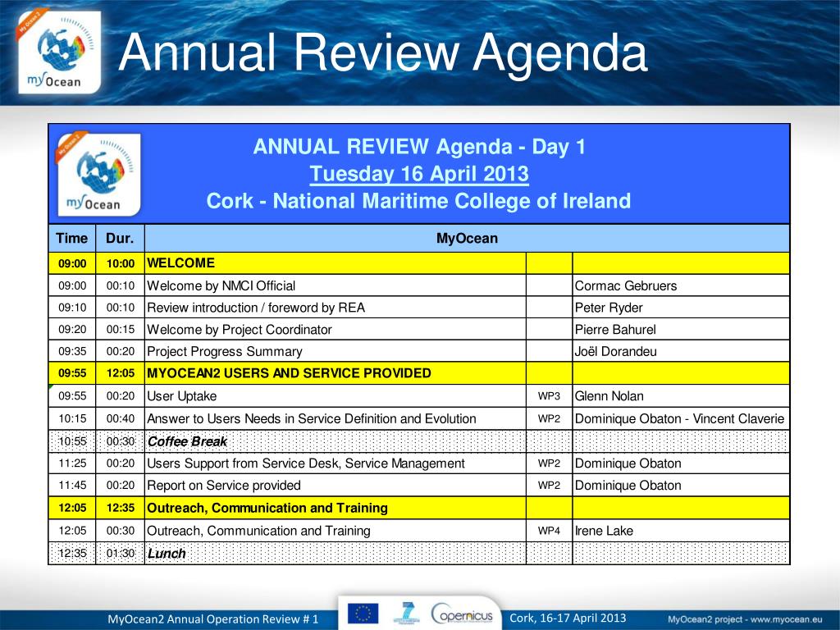This screenshot has width=840, height=630.
Task: Select yellow 'Outreach, Communication and Training' header row
Action: click(x=419, y=508)
